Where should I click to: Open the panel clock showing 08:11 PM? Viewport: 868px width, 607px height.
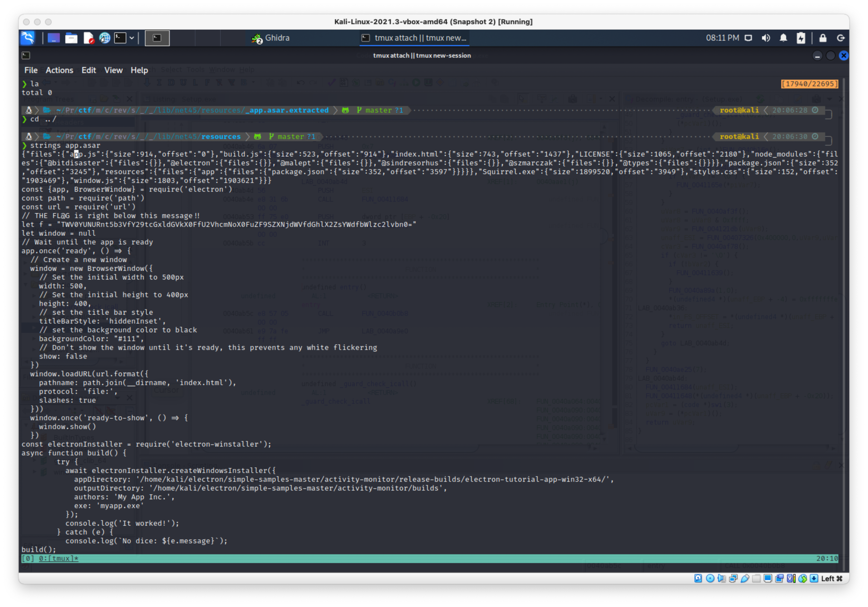[x=723, y=38]
